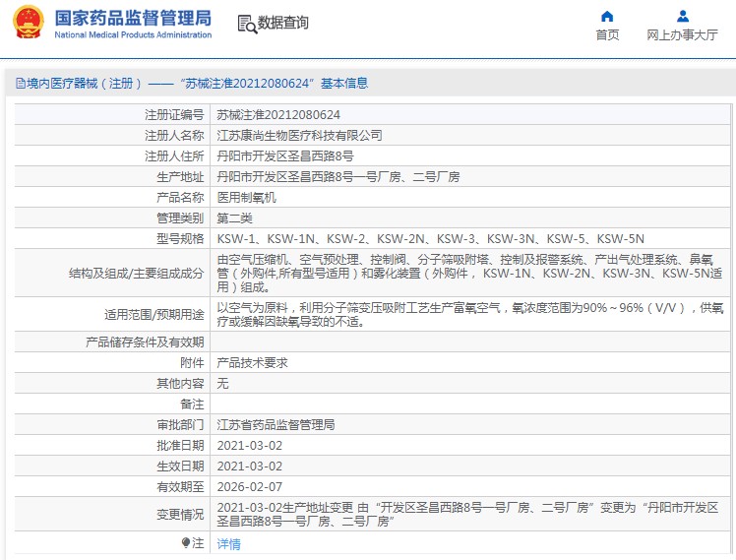
Task: Select the 变更情况 change description text
Action: click(467, 515)
